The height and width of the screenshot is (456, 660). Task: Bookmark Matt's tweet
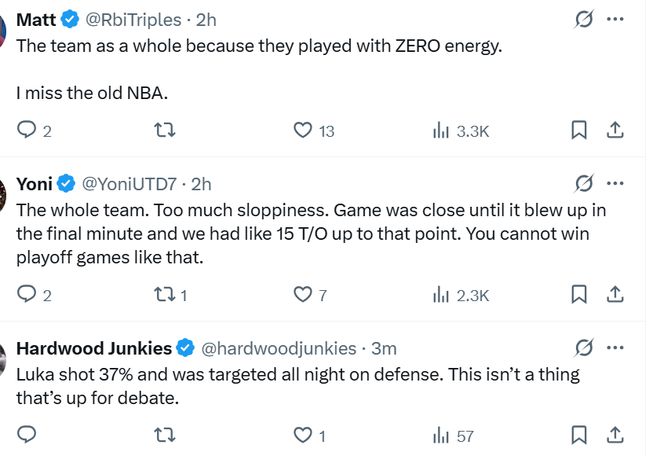578,130
